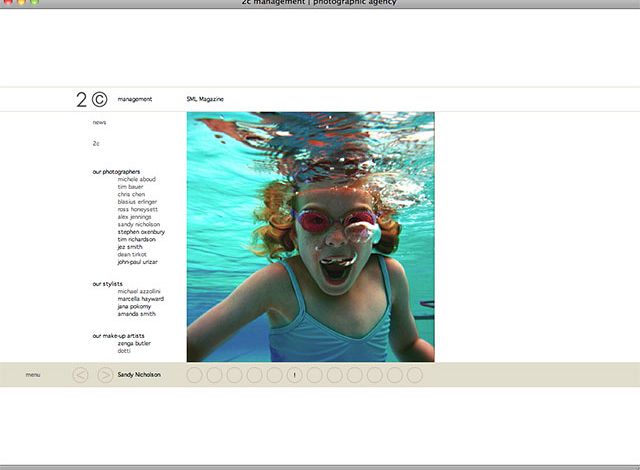Select the highlighted sixth pagination circle
This screenshot has height=470, width=640.
click(x=294, y=375)
